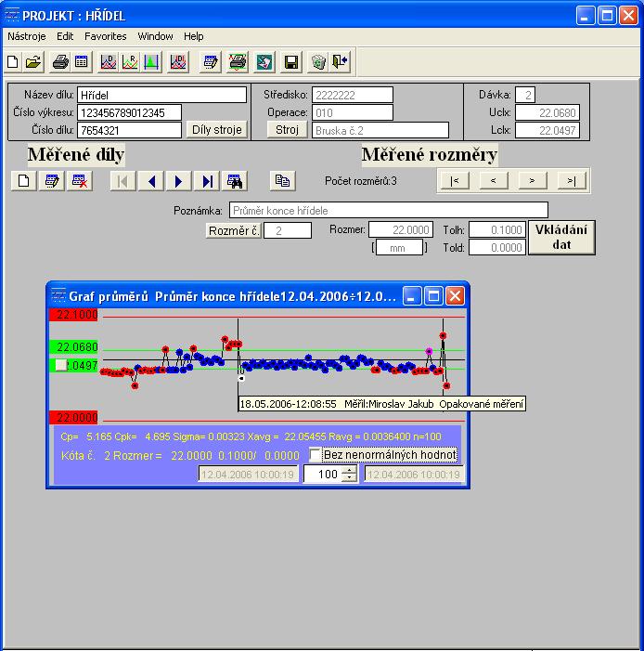The width and height of the screenshot is (644, 651).
Task: Select the magenta data point on chart
Action: click(429, 351)
